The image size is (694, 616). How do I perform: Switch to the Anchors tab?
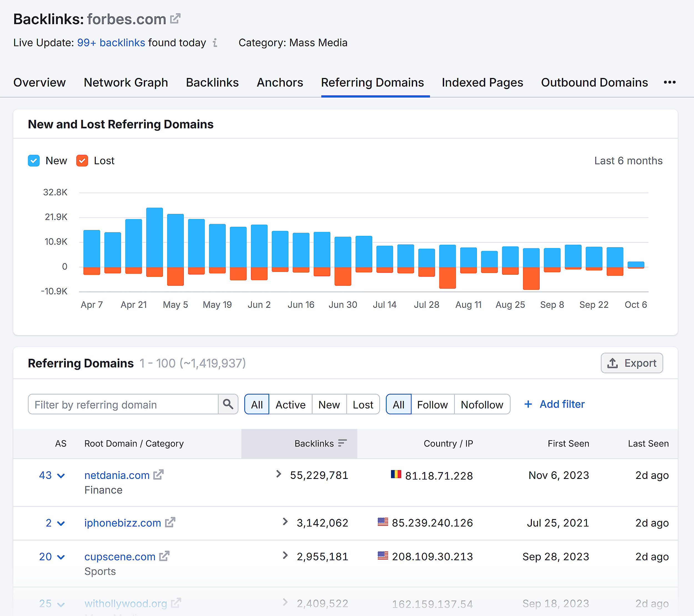point(280,82)
